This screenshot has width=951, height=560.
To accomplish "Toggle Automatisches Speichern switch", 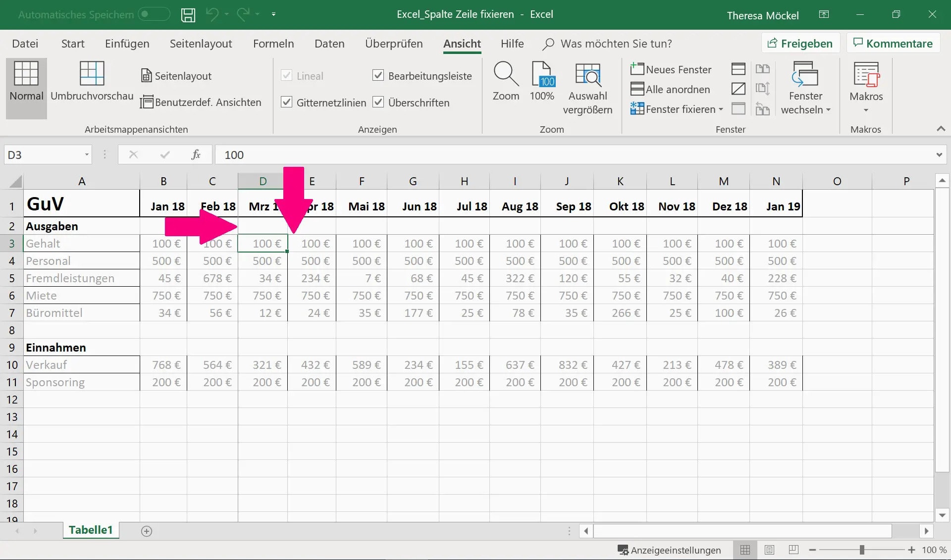I will pyautogui.click(x=153, y=14).
